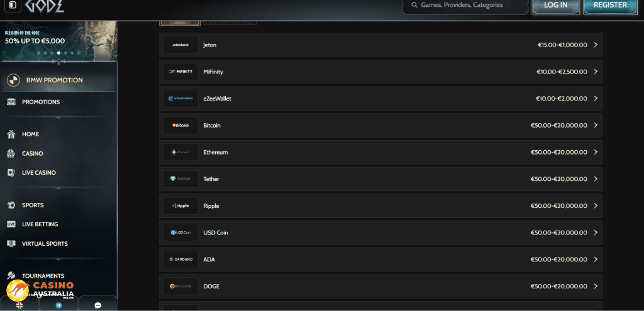Screen dimensions: 644x311
Task: Click the Cardano logo
Action: coord(180,259)
